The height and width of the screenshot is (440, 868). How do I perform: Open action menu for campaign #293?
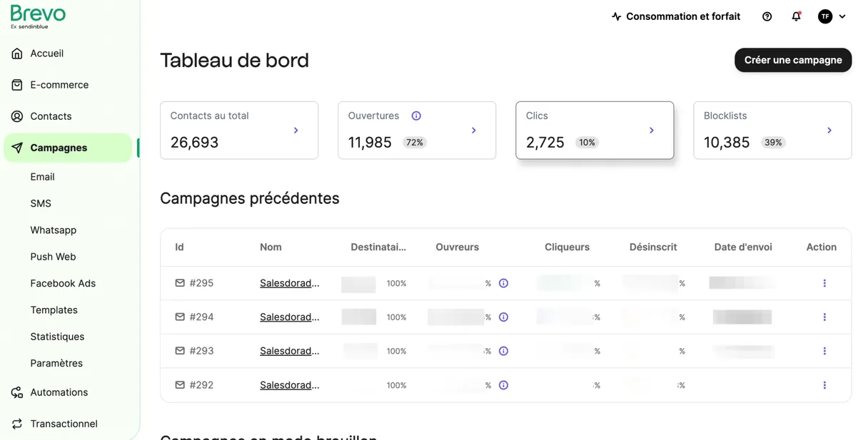[x=824, y=351]
